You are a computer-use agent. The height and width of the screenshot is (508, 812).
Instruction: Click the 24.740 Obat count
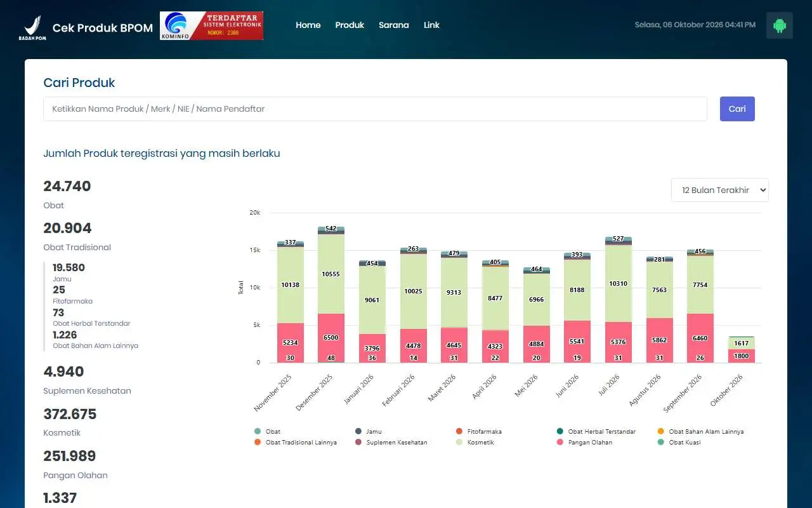coord(67,186)
